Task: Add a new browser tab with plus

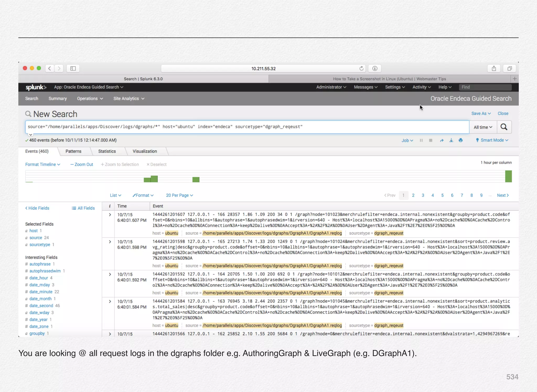Action: click(x=515, y=79)
